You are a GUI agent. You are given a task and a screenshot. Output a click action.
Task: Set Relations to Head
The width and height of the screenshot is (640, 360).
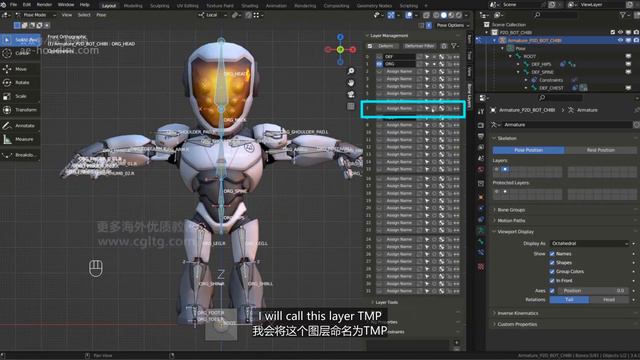609,300
